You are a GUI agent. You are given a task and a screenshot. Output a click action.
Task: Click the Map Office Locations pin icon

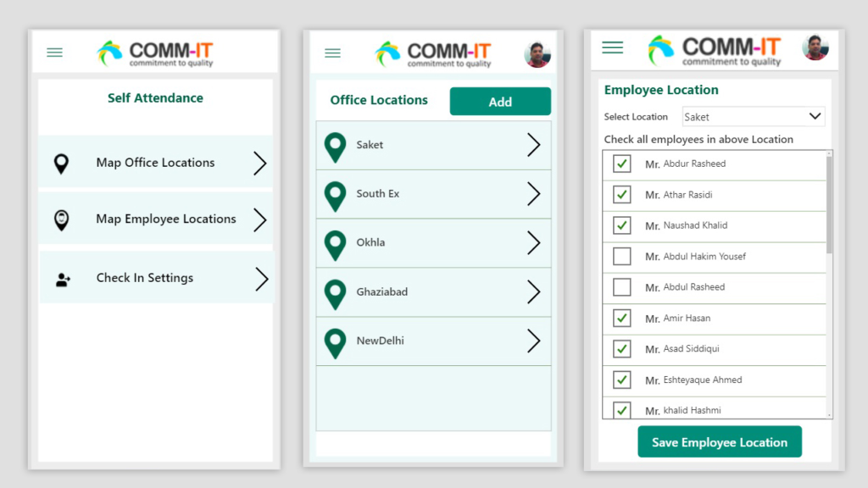coord(61,164)
